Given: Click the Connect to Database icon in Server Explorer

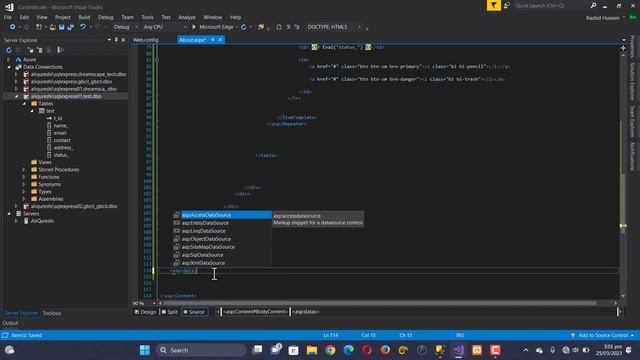Looking at the screenshot, I should point(30,50).
